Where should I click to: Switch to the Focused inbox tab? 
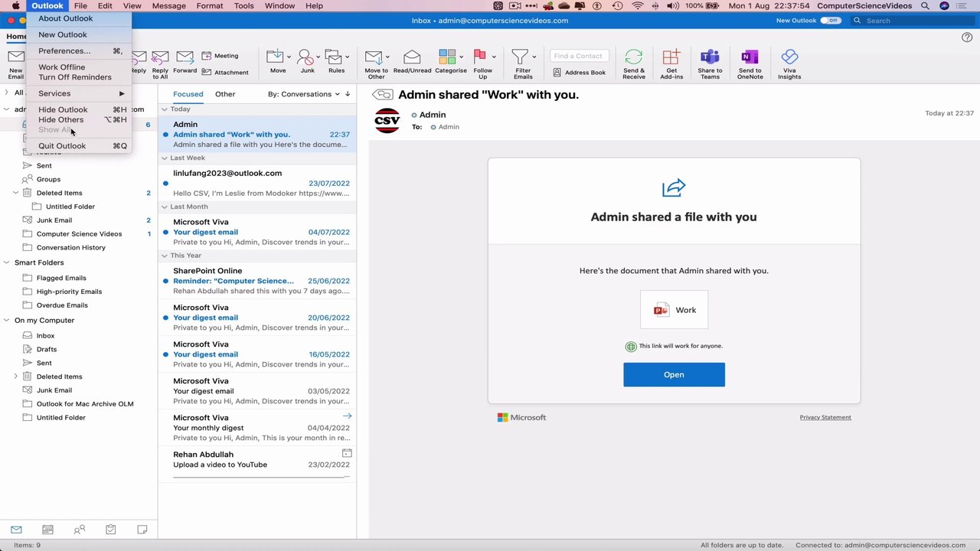click(x=188, y=94)
